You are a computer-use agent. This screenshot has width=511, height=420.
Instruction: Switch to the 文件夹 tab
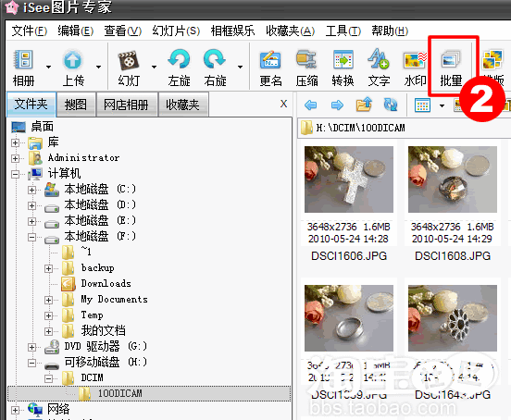click(x=31, y=105)
